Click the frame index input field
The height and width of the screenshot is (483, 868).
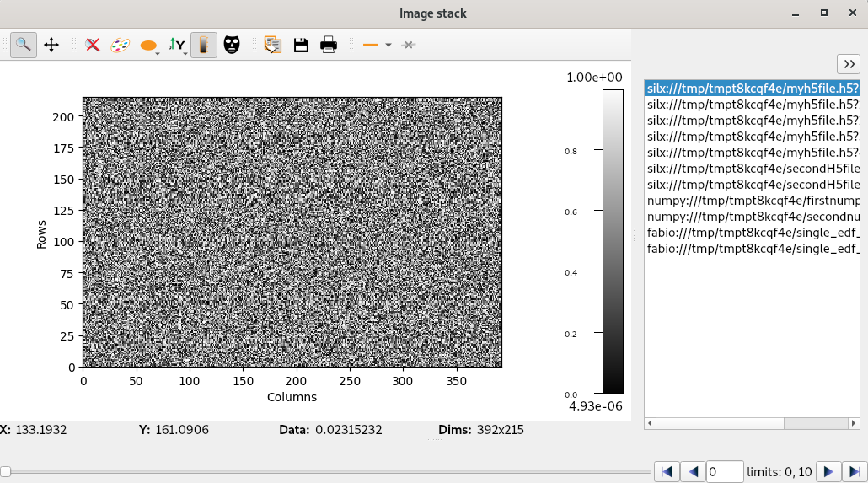pyautogui.click(x=724, y=472)
